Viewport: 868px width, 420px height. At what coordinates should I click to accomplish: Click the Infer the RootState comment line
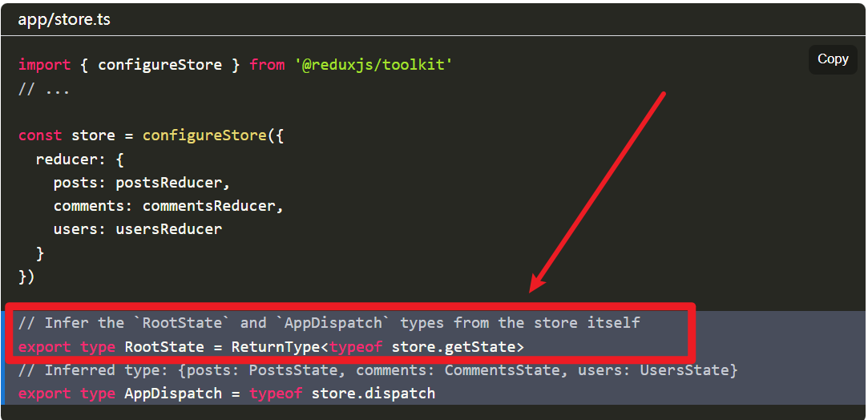tap(329, 322)
